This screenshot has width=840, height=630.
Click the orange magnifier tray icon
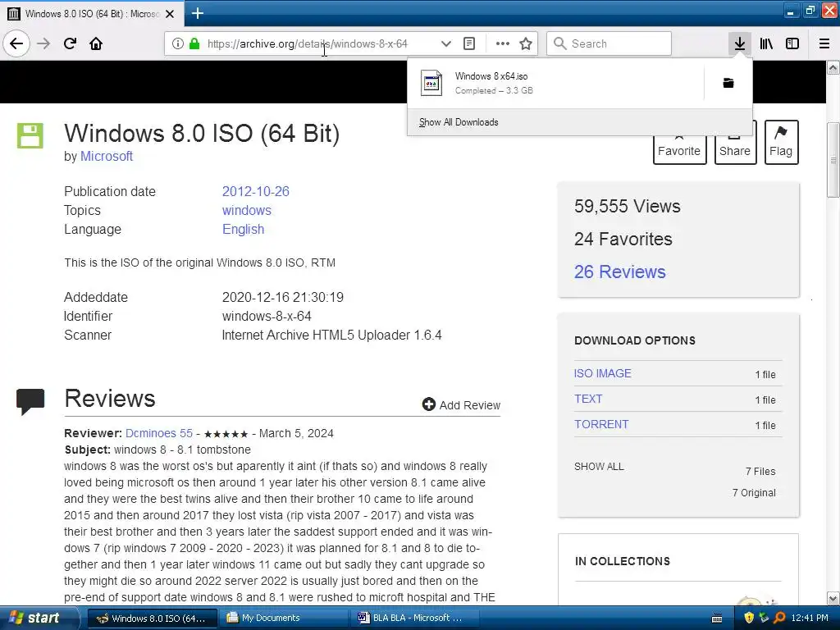pyautogui.click(x=780, y=619)
